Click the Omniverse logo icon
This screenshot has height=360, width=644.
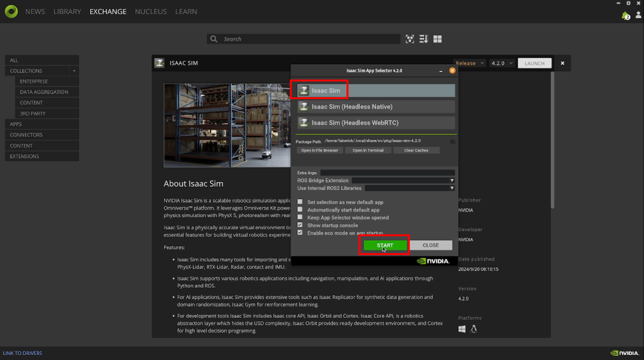tap(11, 11)
